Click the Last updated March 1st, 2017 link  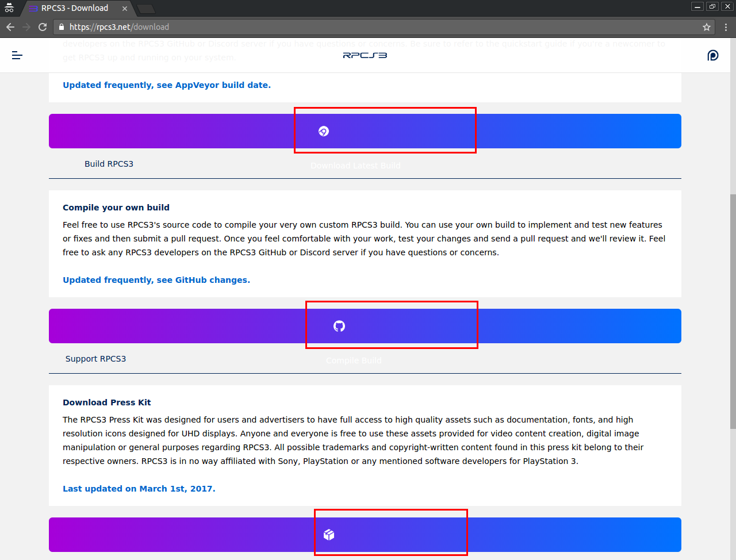pos(139,489)
